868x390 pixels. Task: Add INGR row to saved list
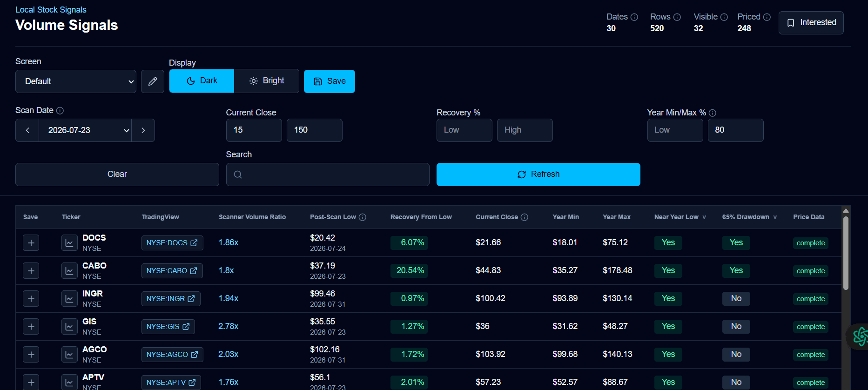[31, 299]
